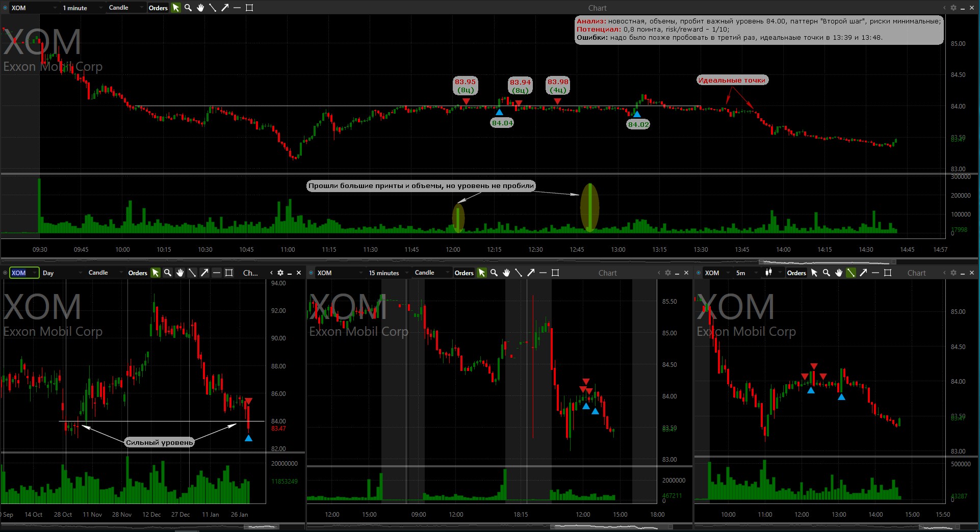This screenshot has height=532, width=980.
Task: Select the hand pan tool in the 15 minutes chart
Action: click(506, 273)
